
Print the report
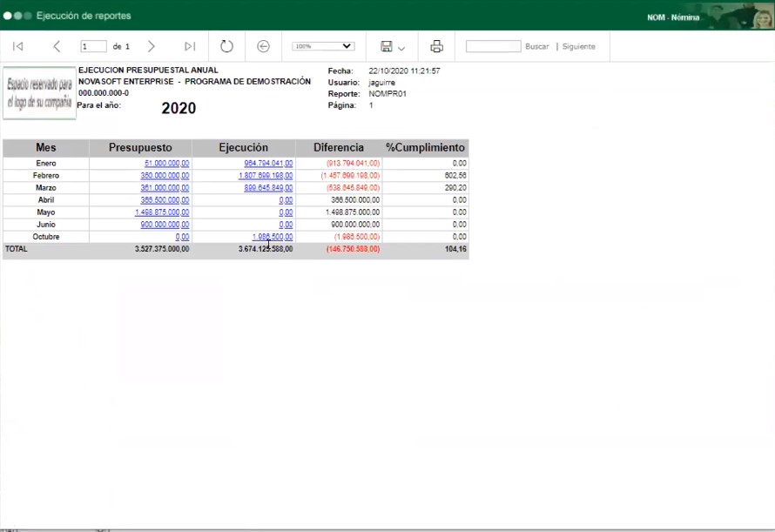click(x=437, y=46)
